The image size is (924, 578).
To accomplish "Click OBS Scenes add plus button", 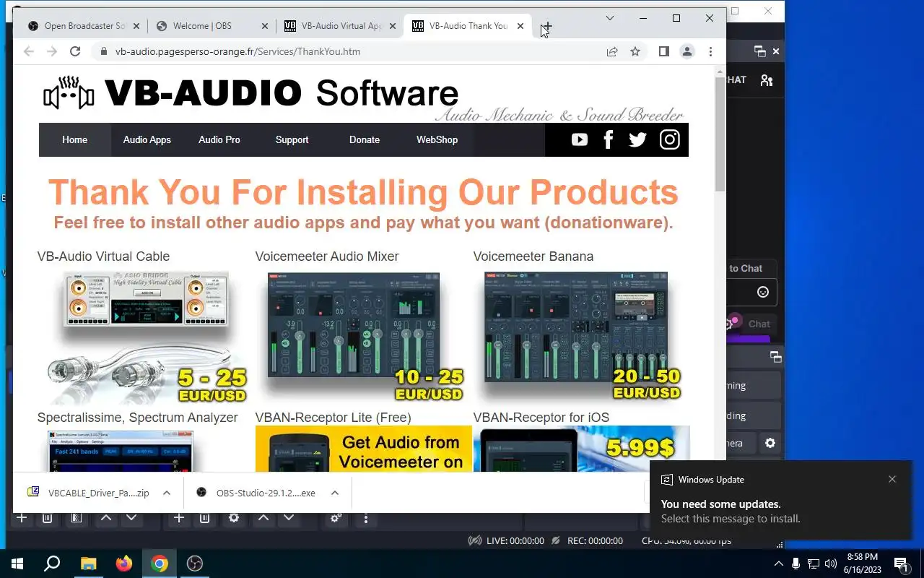I will point(22,518).
